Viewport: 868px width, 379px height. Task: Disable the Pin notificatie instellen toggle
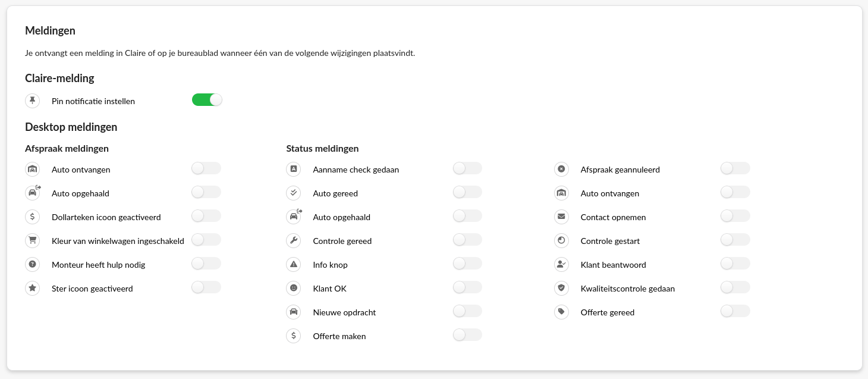click(207, 100)
